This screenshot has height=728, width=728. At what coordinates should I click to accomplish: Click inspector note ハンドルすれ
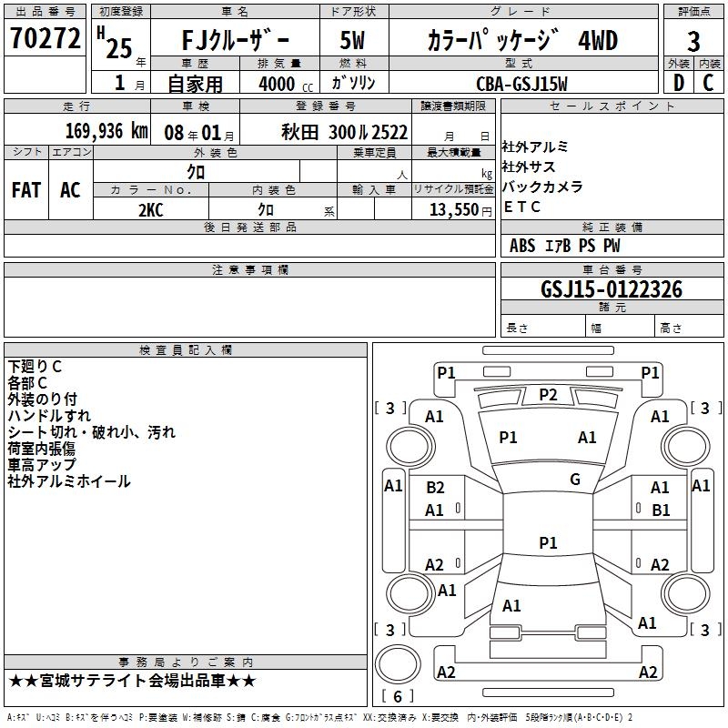pos(49,416)
